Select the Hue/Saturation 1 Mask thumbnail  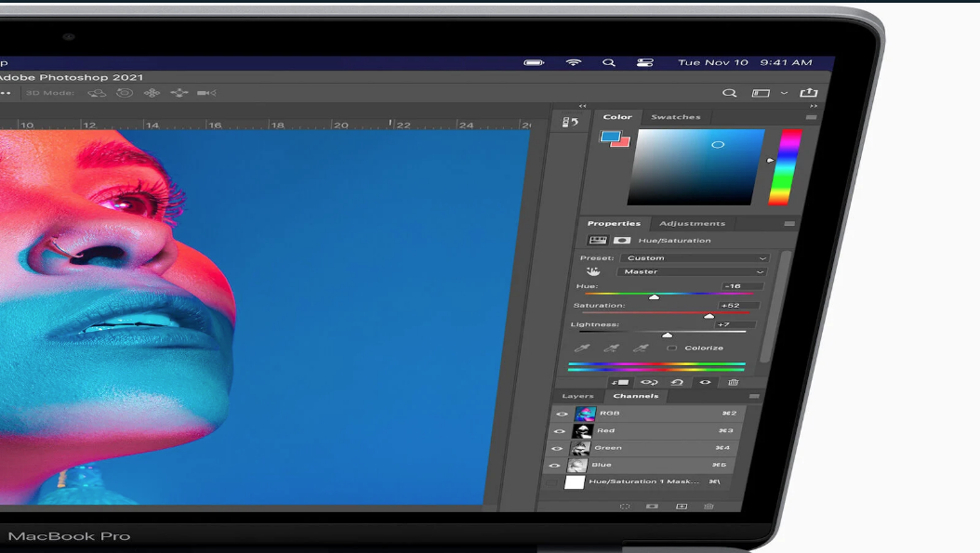coord(575,482)
